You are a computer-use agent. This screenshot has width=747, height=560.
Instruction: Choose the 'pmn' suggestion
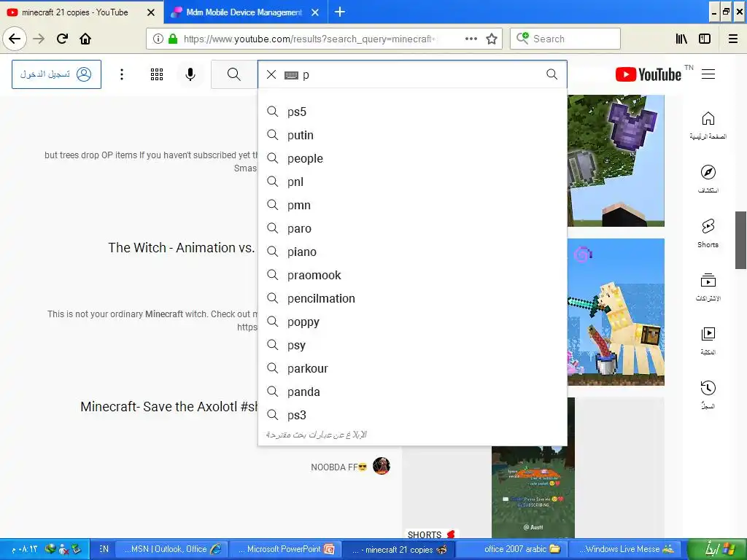pyautogui.click(x=412, y=205)
